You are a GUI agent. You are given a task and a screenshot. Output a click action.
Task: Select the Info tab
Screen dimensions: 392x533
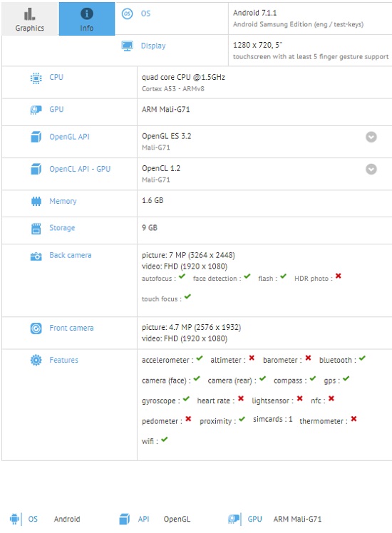pos(87,19)
